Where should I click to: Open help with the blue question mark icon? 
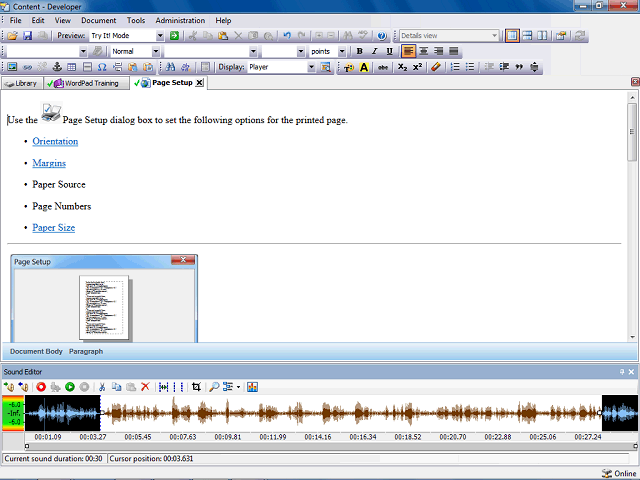tap(382, 36)
